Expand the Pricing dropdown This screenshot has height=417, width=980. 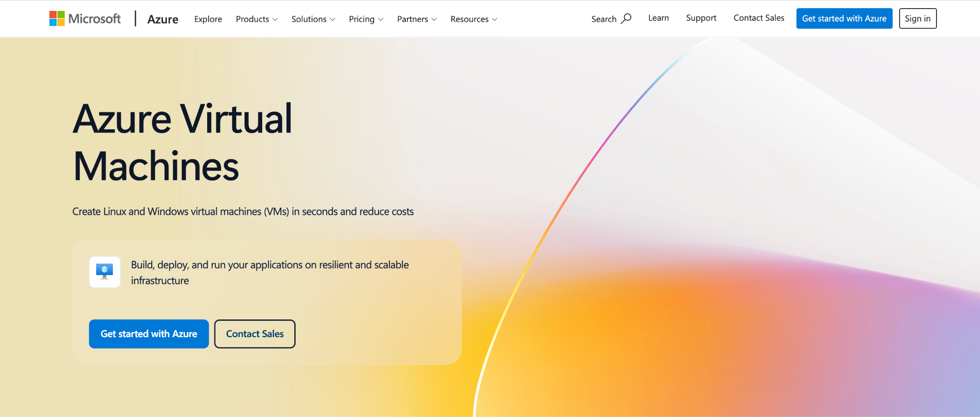[x=366, y=19]
